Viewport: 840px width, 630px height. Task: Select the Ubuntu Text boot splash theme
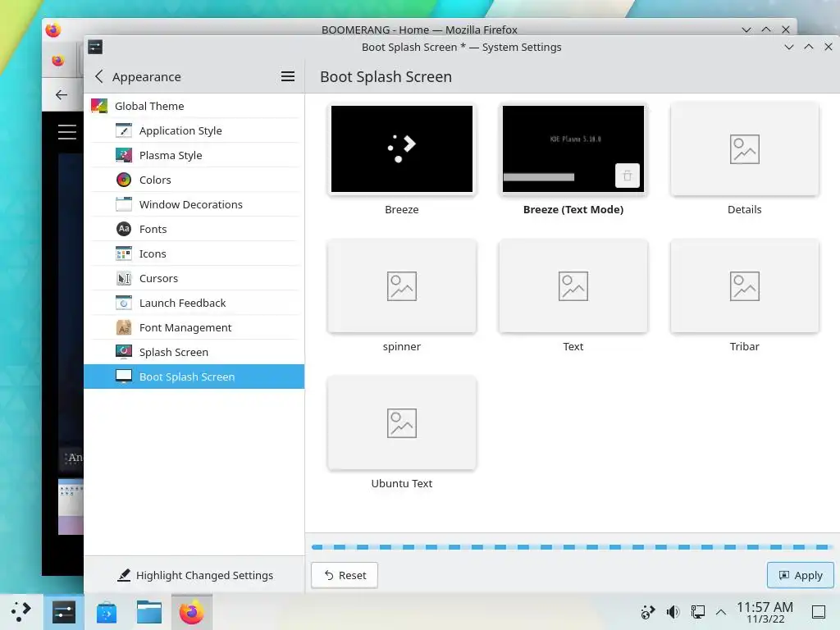(402, 423)
